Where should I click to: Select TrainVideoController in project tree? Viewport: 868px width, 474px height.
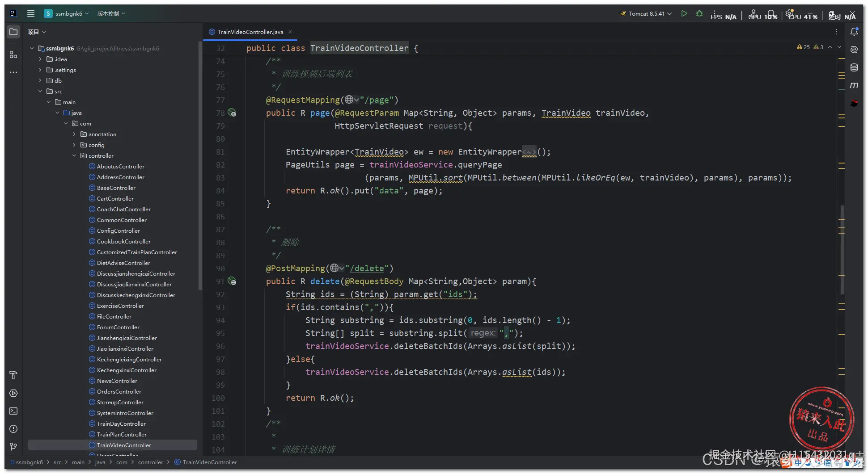tap(124, 445)
